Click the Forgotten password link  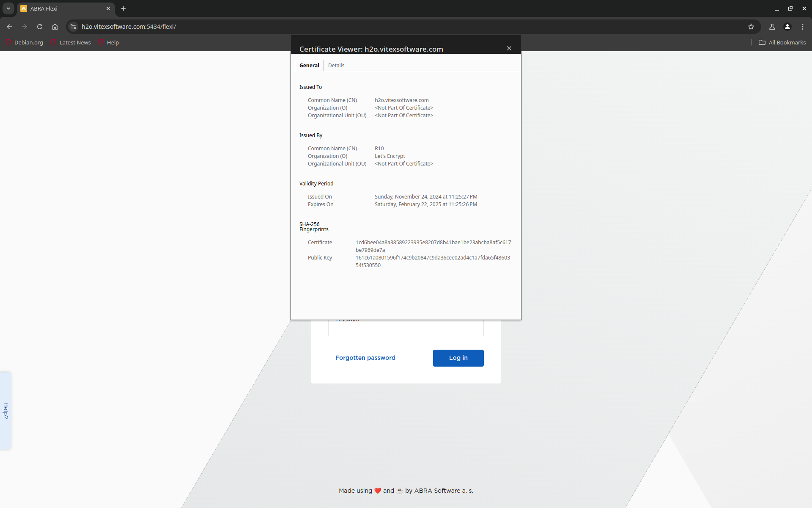(x=365, y=358)
